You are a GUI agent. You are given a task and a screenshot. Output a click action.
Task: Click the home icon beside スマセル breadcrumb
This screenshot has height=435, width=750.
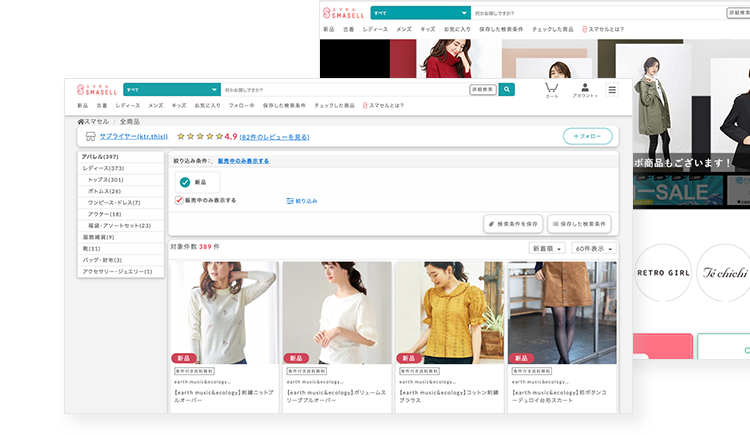[81, 122]
